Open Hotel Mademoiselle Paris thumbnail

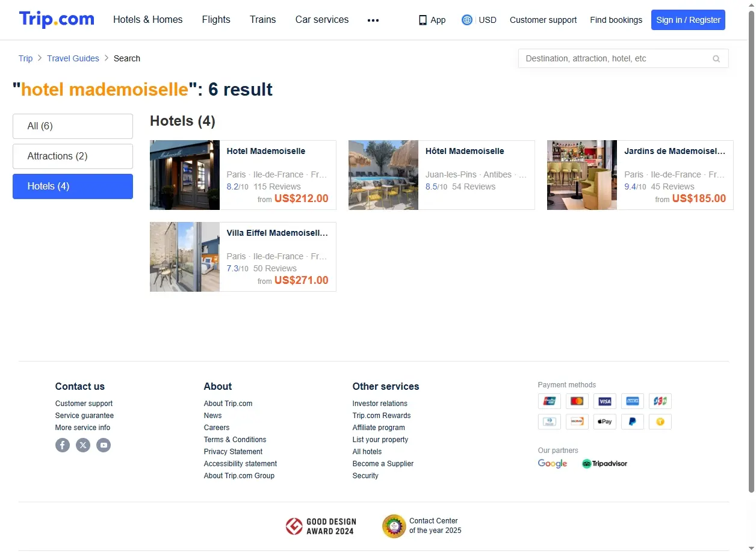click(x=185, y=175)
